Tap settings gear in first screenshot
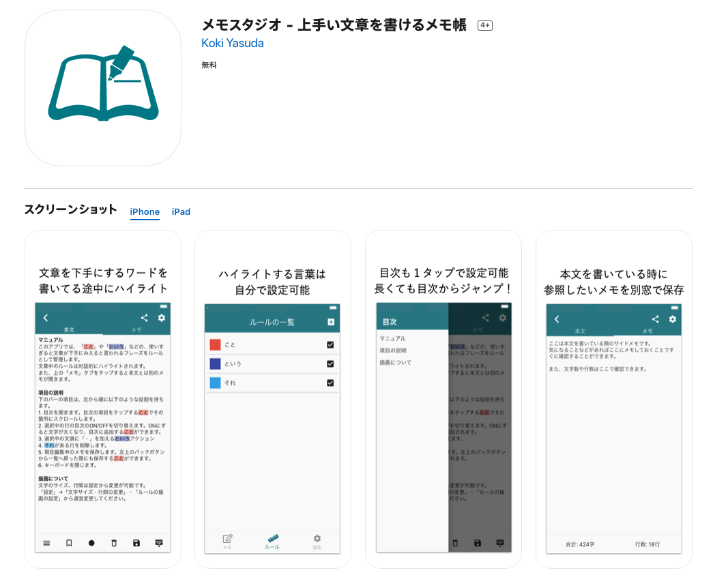The width and height of the screenshot is (728, 579). click(x=162, y=318)
